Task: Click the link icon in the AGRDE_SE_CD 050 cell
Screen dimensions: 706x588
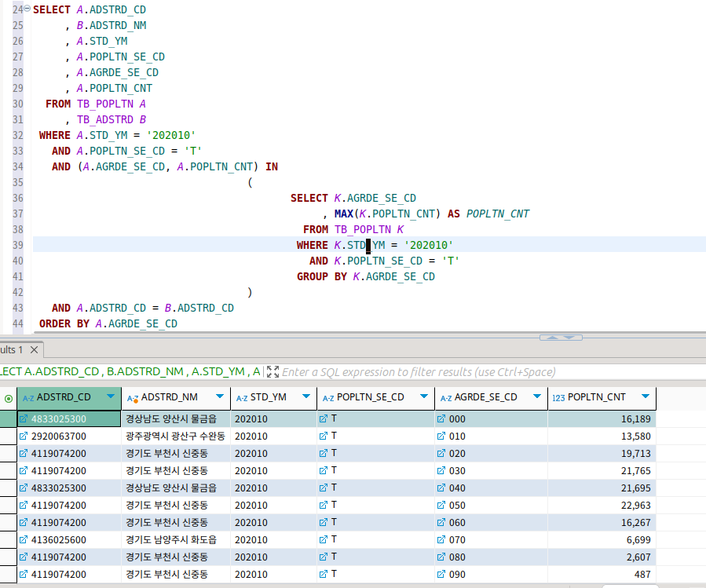Action: point(441,505)
